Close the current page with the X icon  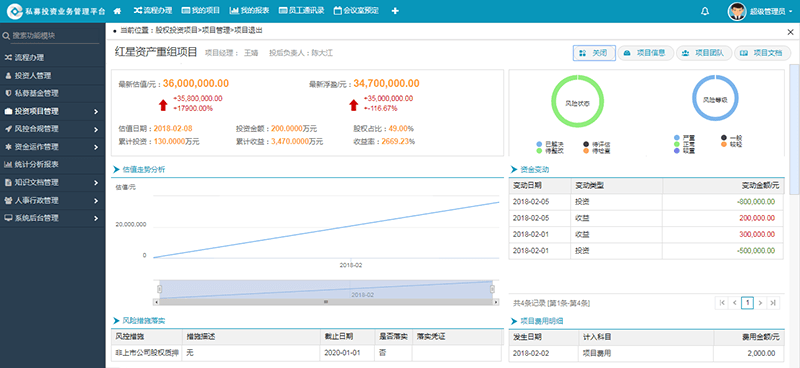pos(791,32)
